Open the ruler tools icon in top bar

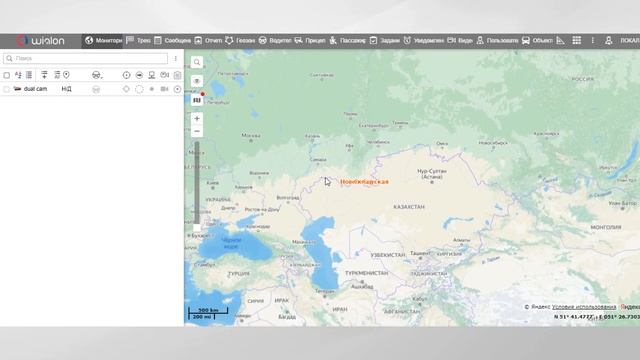click(x=560, y=40)
